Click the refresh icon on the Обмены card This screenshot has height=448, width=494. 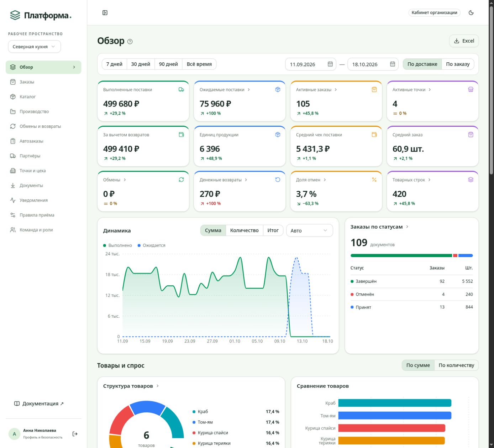click(x=181, y=180)
